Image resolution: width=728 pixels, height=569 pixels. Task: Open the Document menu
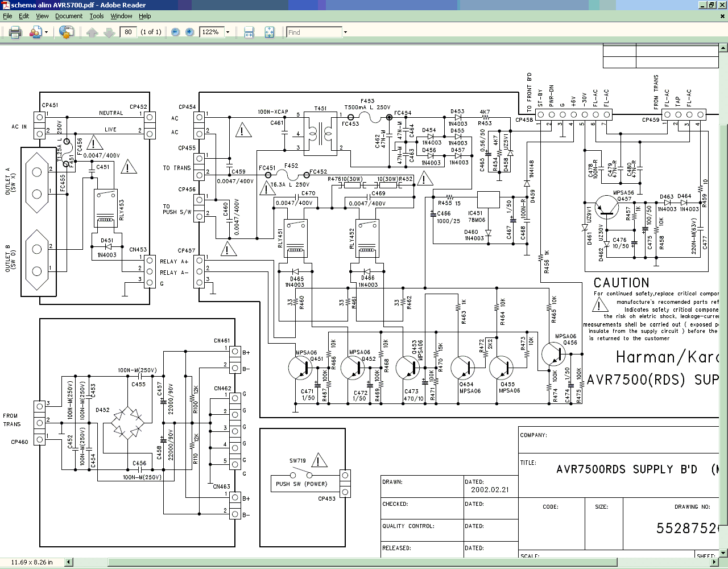(x=69, y=16)
